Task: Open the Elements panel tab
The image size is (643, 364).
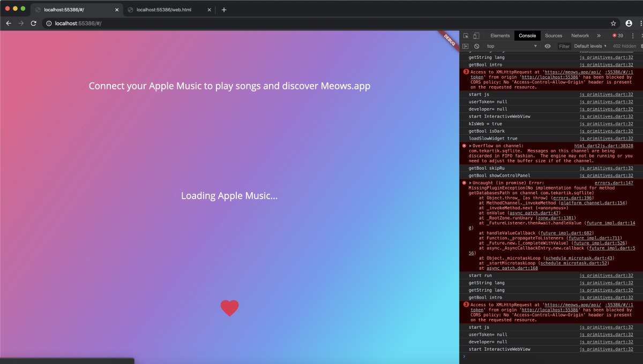Action: tap(500, 35)
